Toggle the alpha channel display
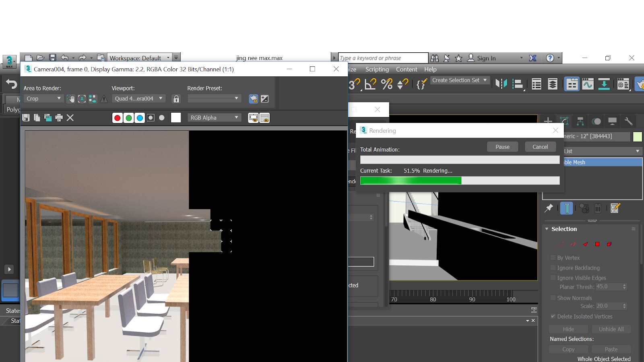Viewport: 644px width, 362px height. click(x=151, y=118)
